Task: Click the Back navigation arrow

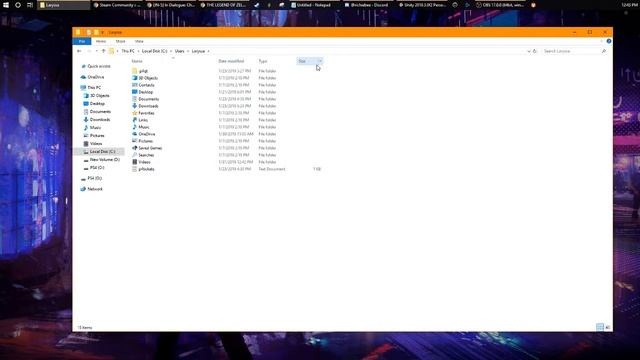Action: click(79, 51)
